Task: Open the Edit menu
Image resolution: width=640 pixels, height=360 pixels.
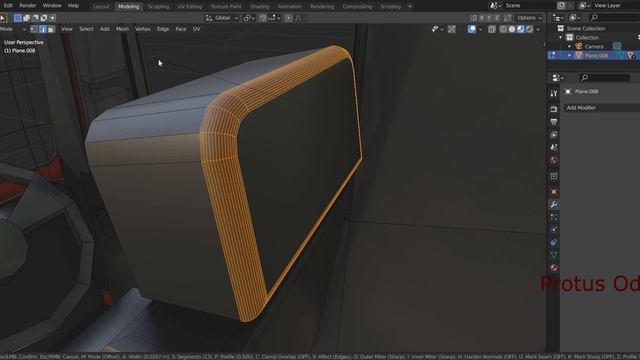Action: pyautogui.click(x=8, y=6)
